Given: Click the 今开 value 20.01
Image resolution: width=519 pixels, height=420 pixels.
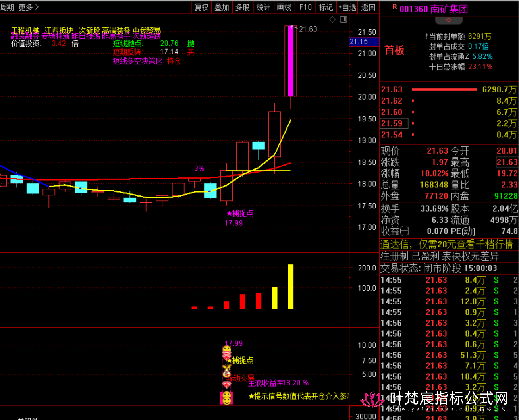Looking at the screenshot, I should click(x=507, y=151).
